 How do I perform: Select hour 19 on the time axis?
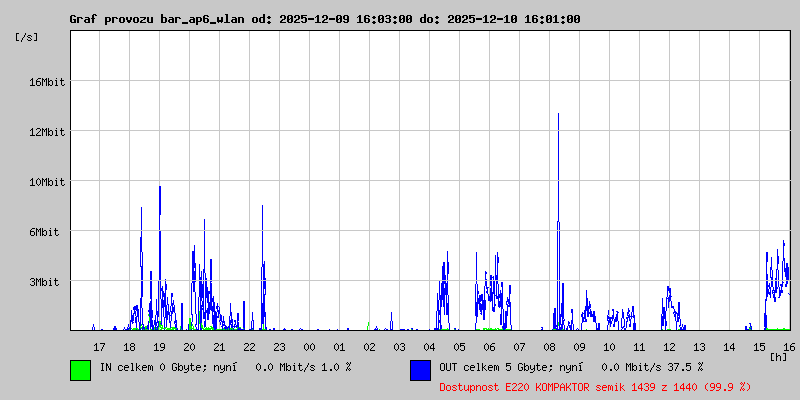[159, 346]
